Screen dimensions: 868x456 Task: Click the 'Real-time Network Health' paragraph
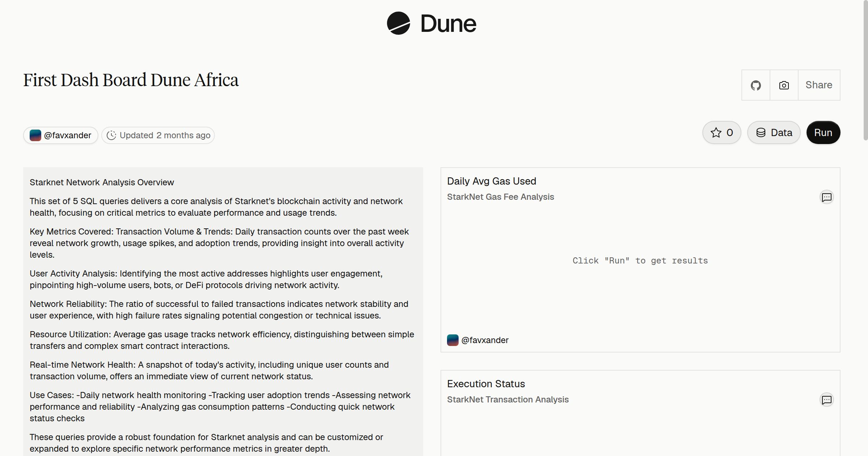[209, 371]
